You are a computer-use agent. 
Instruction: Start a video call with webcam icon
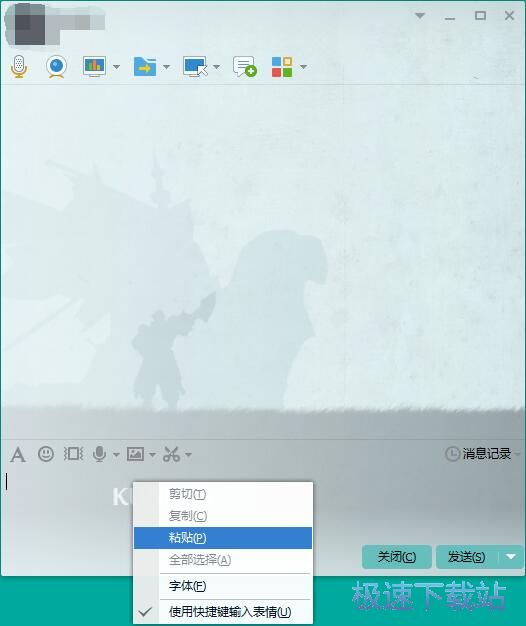point(56,66)
